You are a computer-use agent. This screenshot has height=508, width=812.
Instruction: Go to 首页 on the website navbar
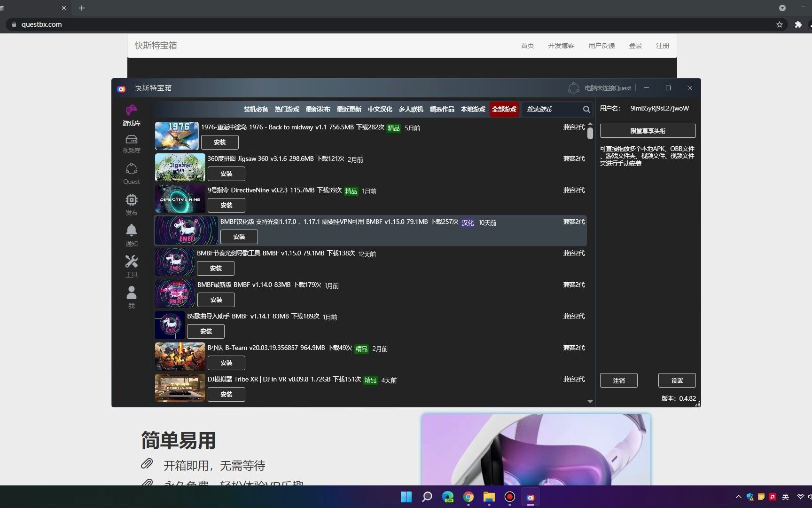tap(527, 46)
